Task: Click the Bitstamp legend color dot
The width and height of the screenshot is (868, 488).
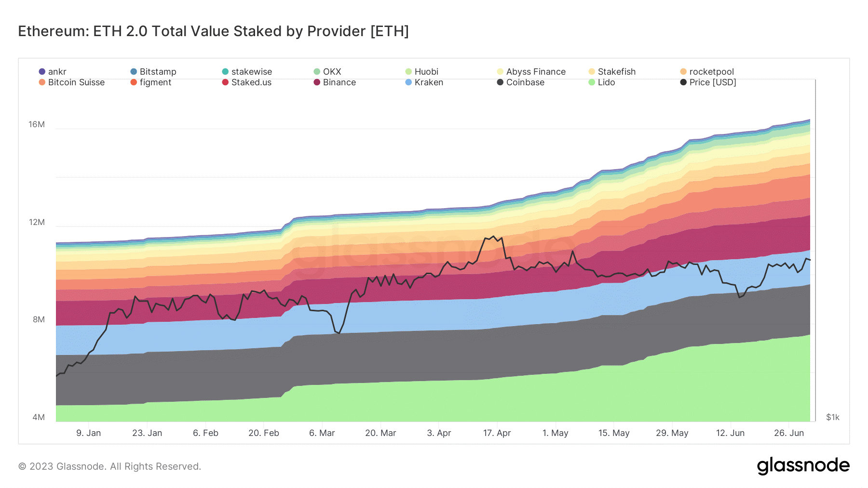Action: 134,72
